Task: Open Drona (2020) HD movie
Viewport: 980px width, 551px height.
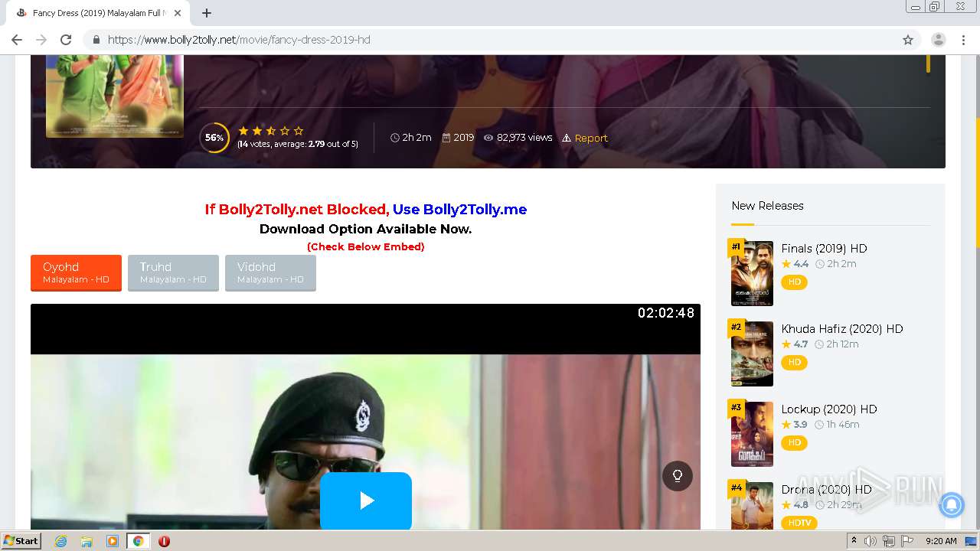Action: pyautogui.click(x=826, y=490)
